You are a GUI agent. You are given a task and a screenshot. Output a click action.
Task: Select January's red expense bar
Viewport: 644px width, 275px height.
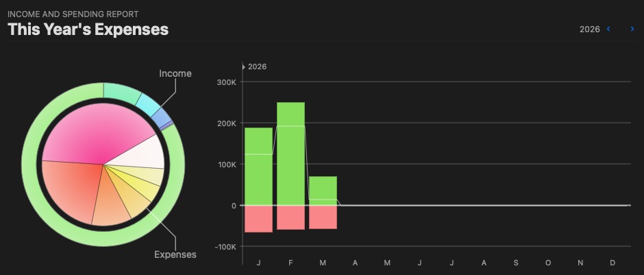[x=258, y=219]
